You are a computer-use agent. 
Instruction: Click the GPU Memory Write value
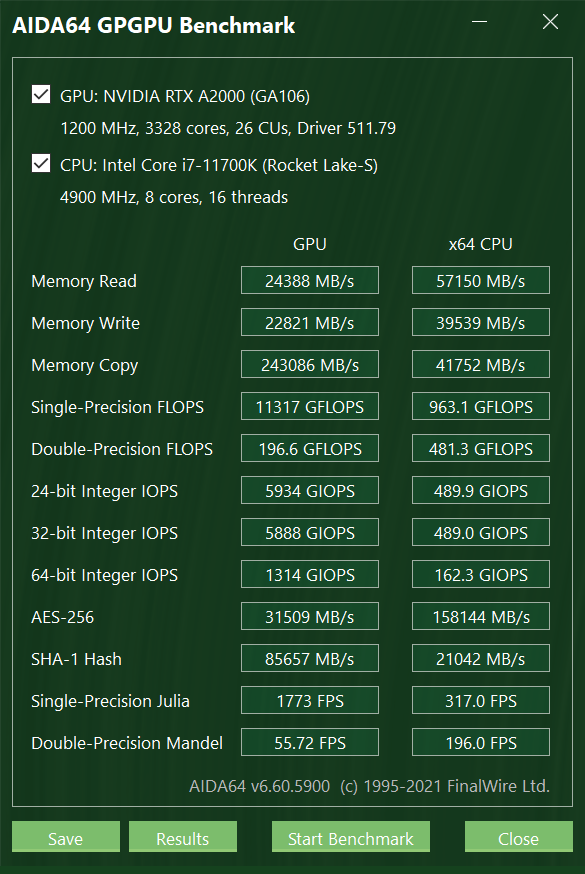tap(309, 322)
